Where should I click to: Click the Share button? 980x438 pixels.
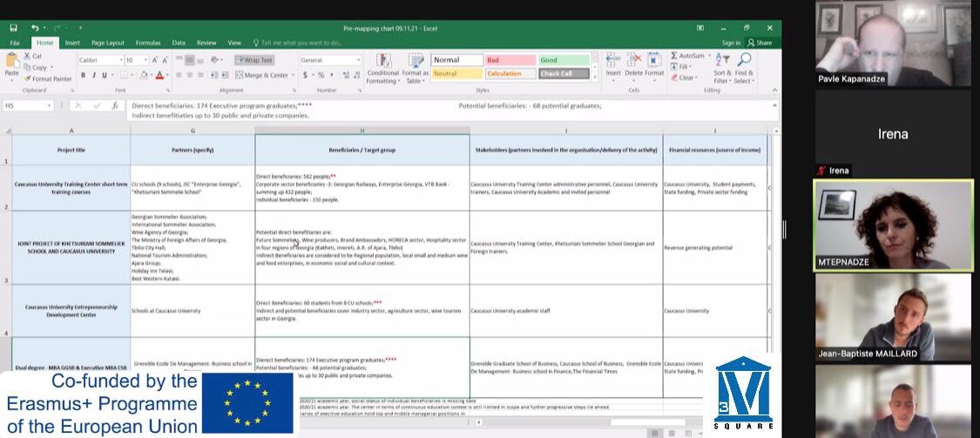[760, 44]
